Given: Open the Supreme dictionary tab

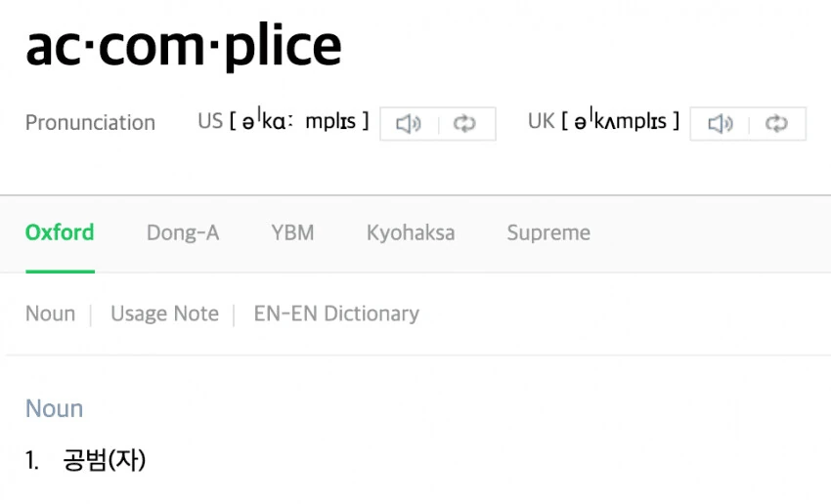Looking at the screenshot, I should (548, 232).
